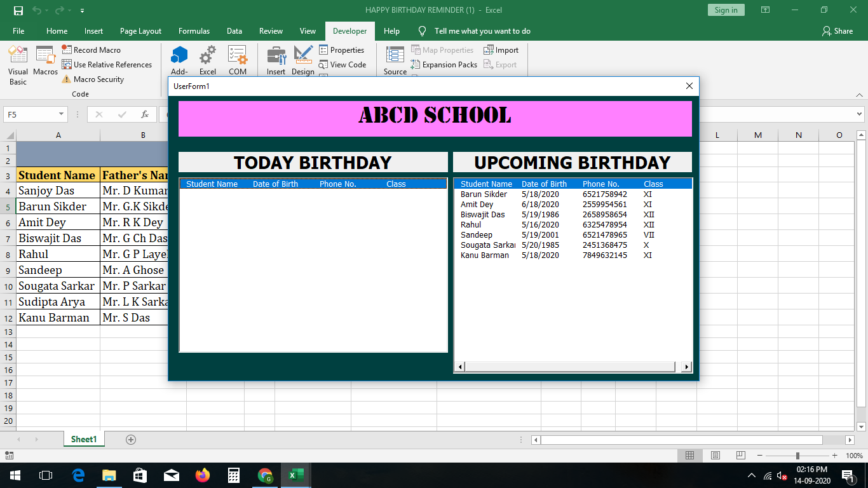Open COM Add-ins
868x488 pixels.
[x=238, y=60]
